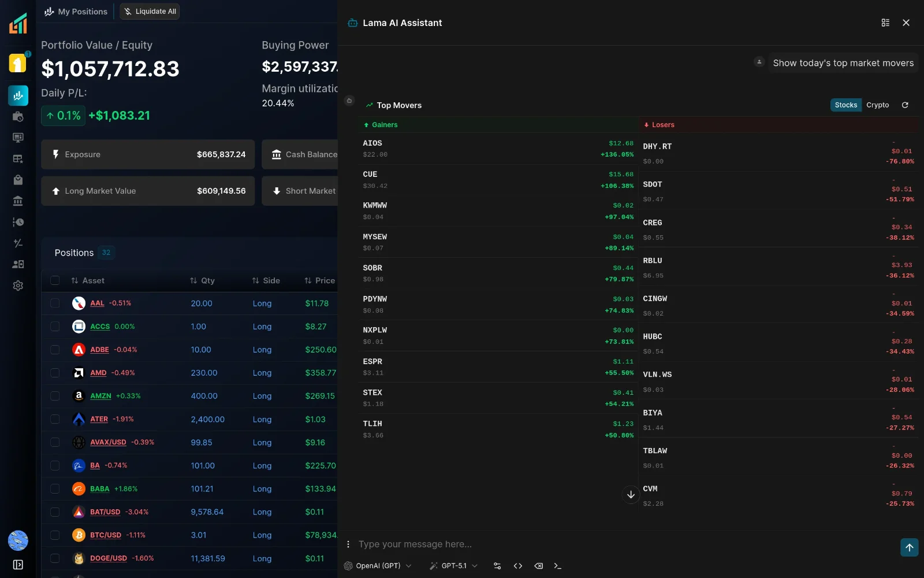
Task: Open the GPT-5.1 model dropdown
Action: 454,566
